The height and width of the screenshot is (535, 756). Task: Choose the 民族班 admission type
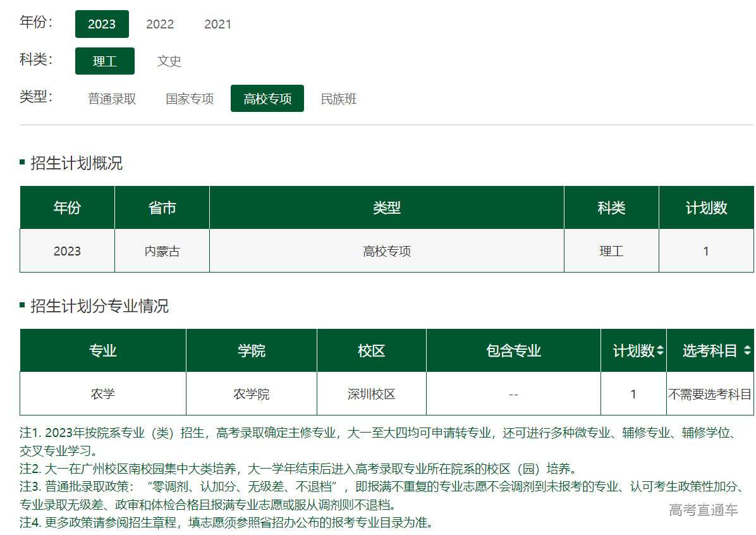(x=339, y=99)
